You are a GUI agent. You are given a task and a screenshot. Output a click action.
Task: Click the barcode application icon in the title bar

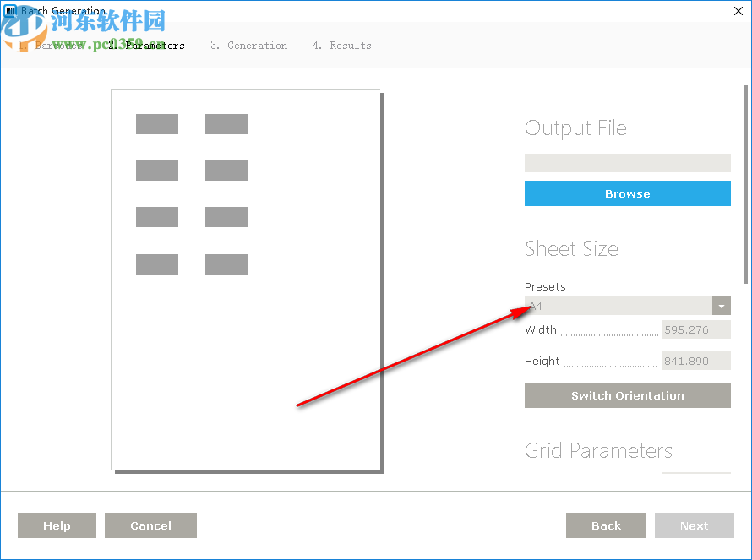click(8, 10)
